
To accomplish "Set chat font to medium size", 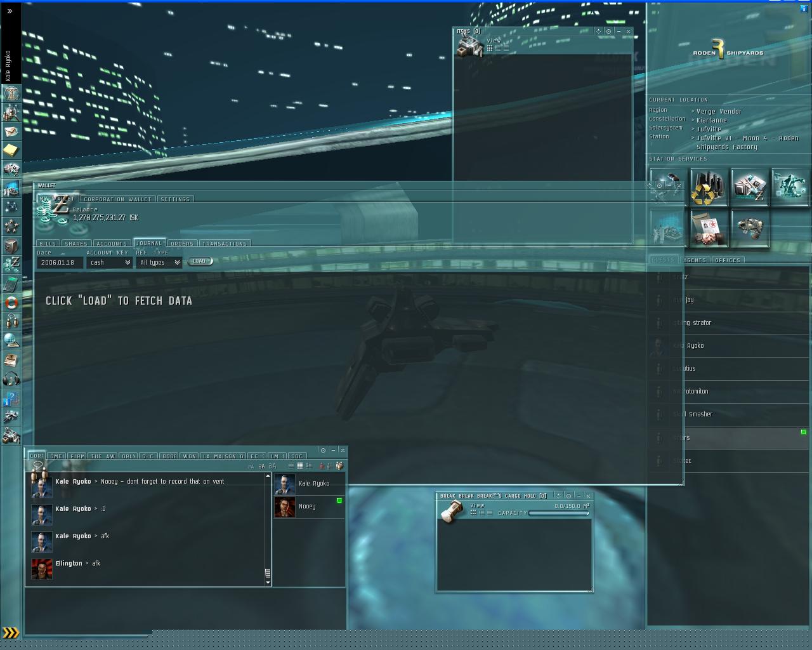I will [x=261, y=467].
